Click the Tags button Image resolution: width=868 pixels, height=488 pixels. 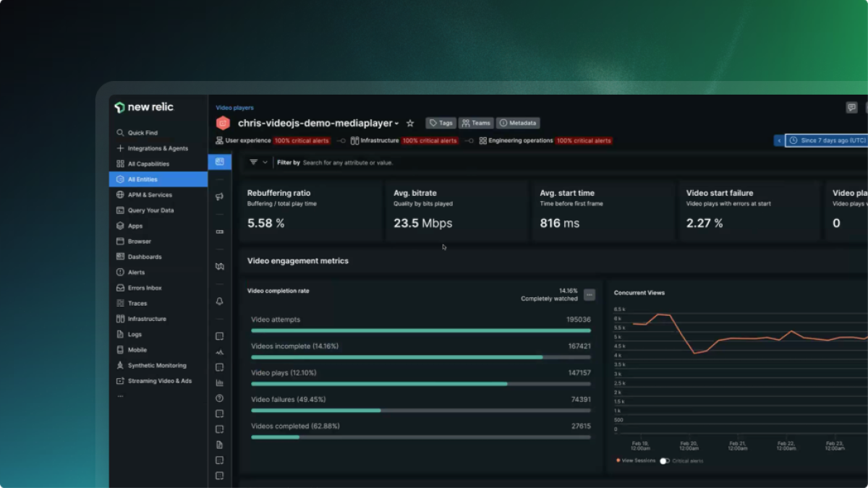(441, 124)
